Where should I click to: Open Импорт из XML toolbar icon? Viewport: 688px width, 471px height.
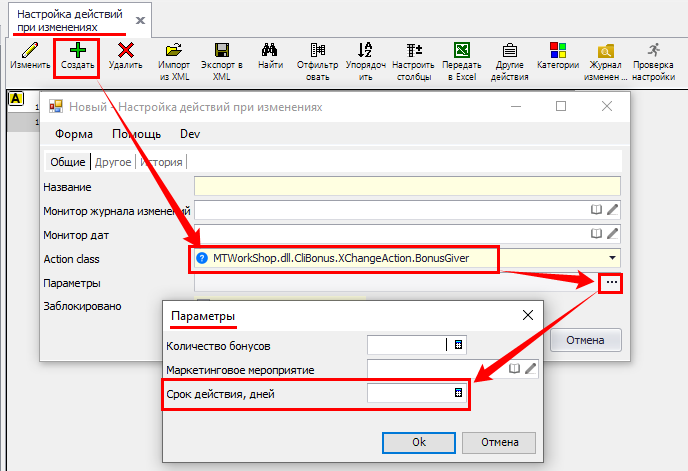coord(174,49)
